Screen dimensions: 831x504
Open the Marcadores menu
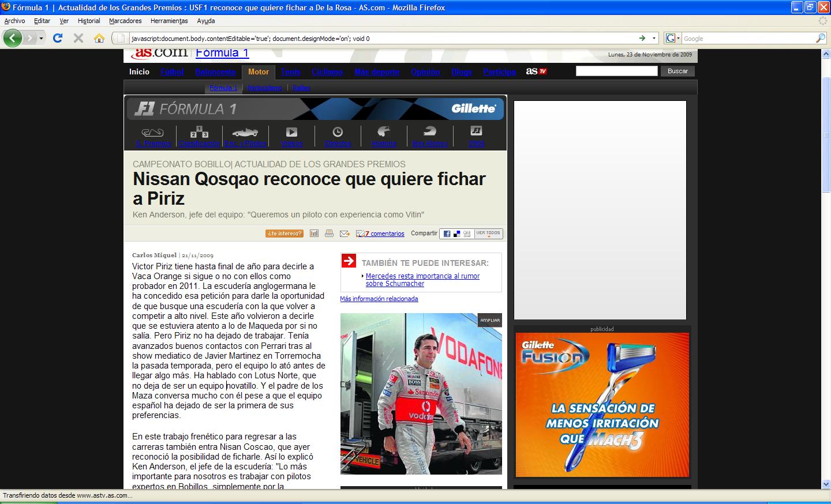click(x=125, y=21)
